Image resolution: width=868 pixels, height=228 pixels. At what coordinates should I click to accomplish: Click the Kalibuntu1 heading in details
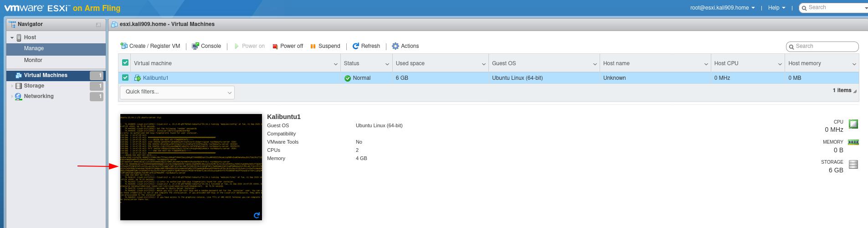(x=284, y=117)
